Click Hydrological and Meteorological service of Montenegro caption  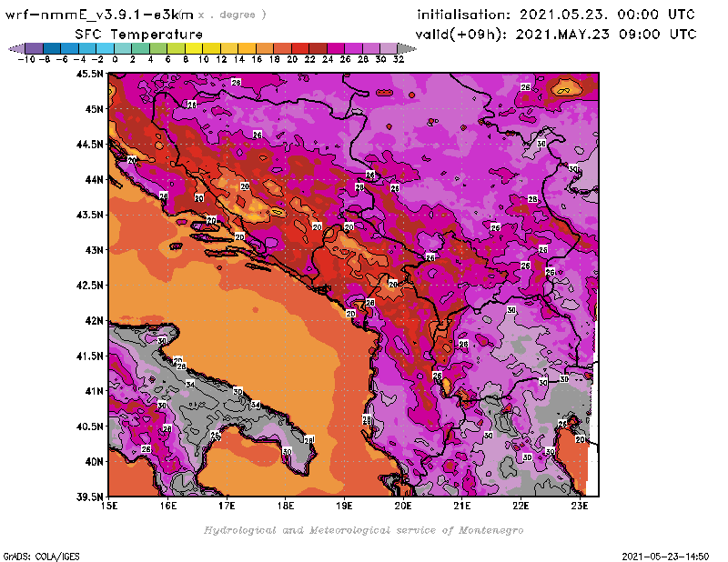pos(363,530)
